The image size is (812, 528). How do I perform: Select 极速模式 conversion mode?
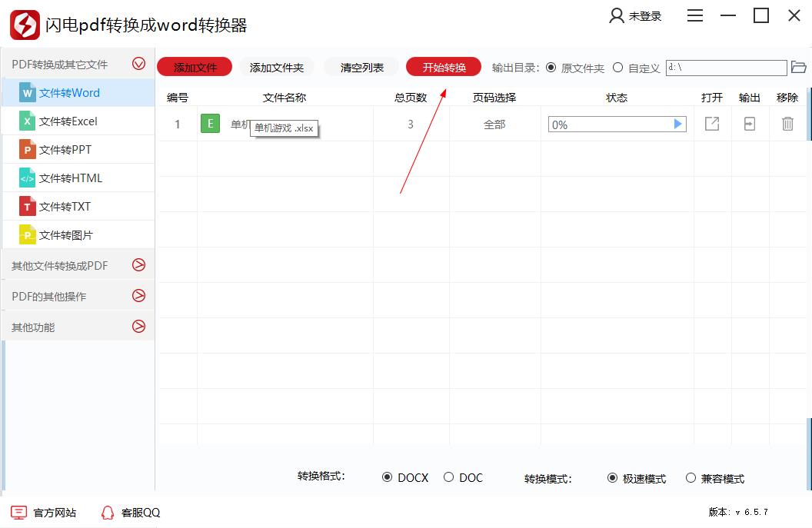pyautogui.click(x=612, y=478)
